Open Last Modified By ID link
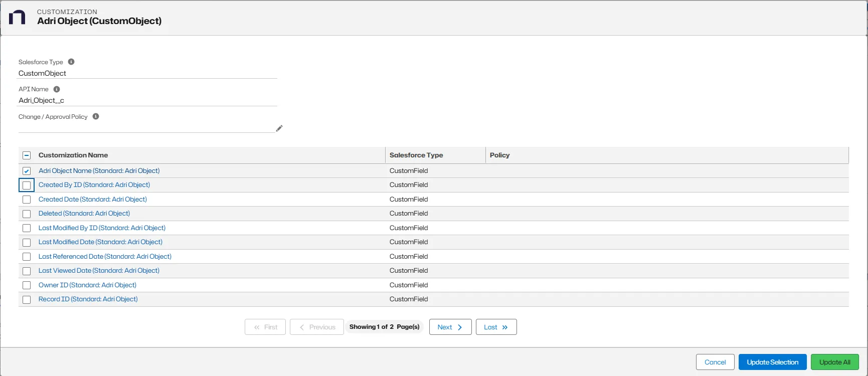This screenshot has width=868, height=376. pos(102,228)
